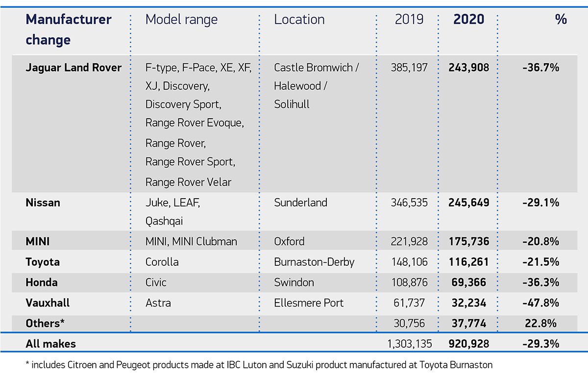Image resolution: width=588 pixels, height=381 pixels.
Task: Select the 2019 column header
Action: pyautogui.click(x=409, y=20)
